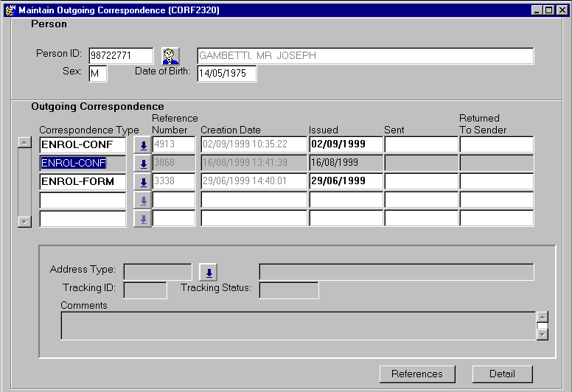572x392 pixels.
Task: Open dropdown for highlighted ENROL-CONF row
Action: tap(143, 164)
